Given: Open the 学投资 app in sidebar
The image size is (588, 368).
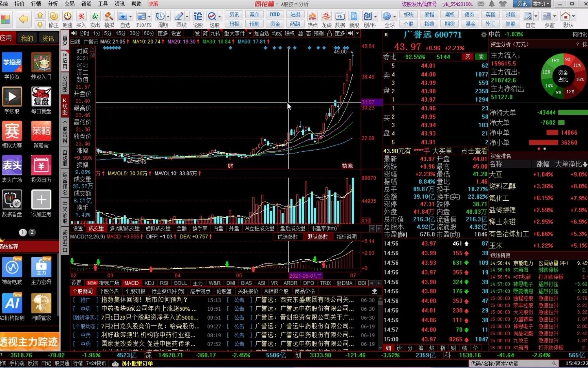Looking at the screenshot, I should coord(12,66).
